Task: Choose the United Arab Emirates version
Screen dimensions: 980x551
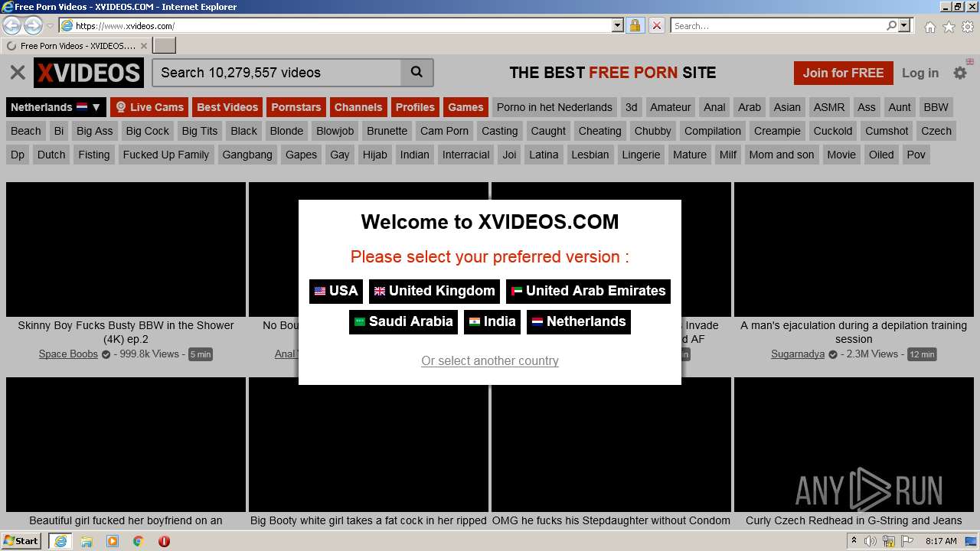Action: point(588,291)
